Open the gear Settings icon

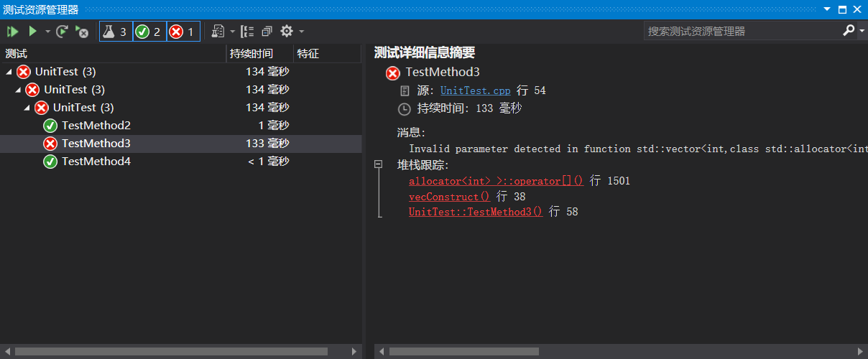click(287, 32)
